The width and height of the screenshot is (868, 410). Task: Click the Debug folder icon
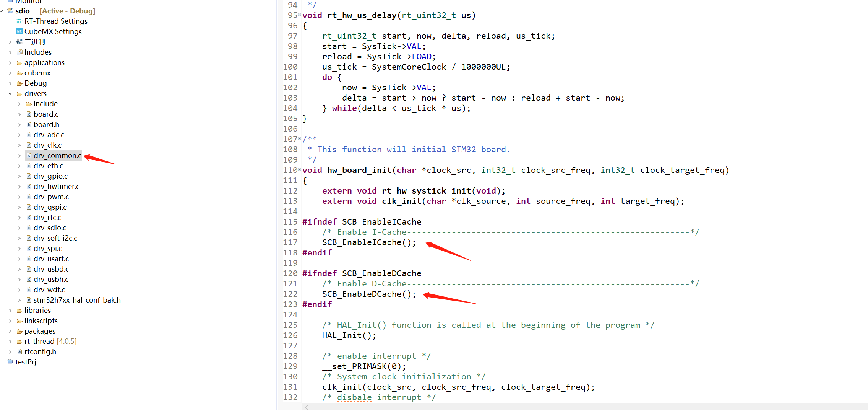(19, 83)
